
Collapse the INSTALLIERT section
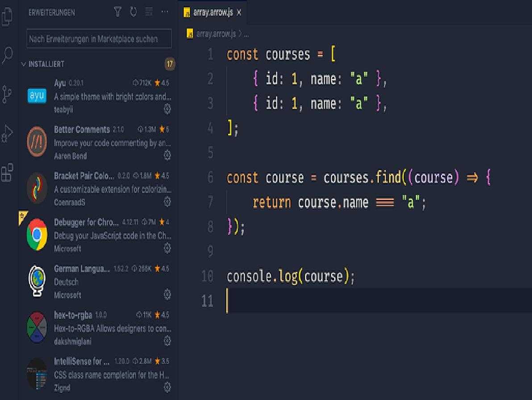point(24,64)
